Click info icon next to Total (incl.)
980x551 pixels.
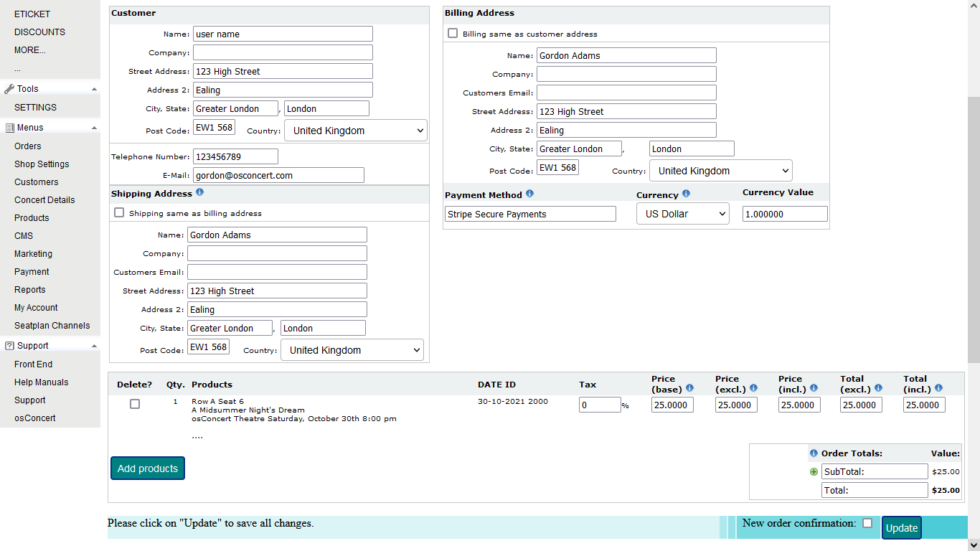[938, 388]
